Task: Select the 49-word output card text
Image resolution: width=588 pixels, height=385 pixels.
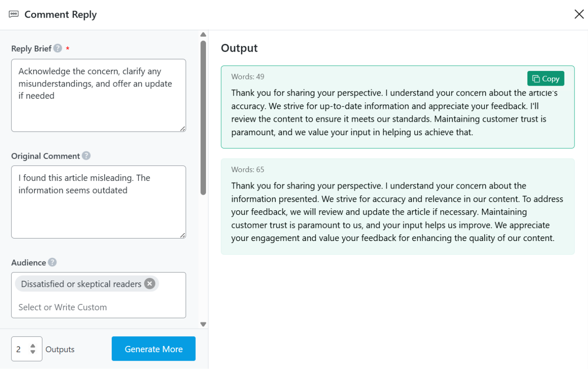Action: pos(389,113)
